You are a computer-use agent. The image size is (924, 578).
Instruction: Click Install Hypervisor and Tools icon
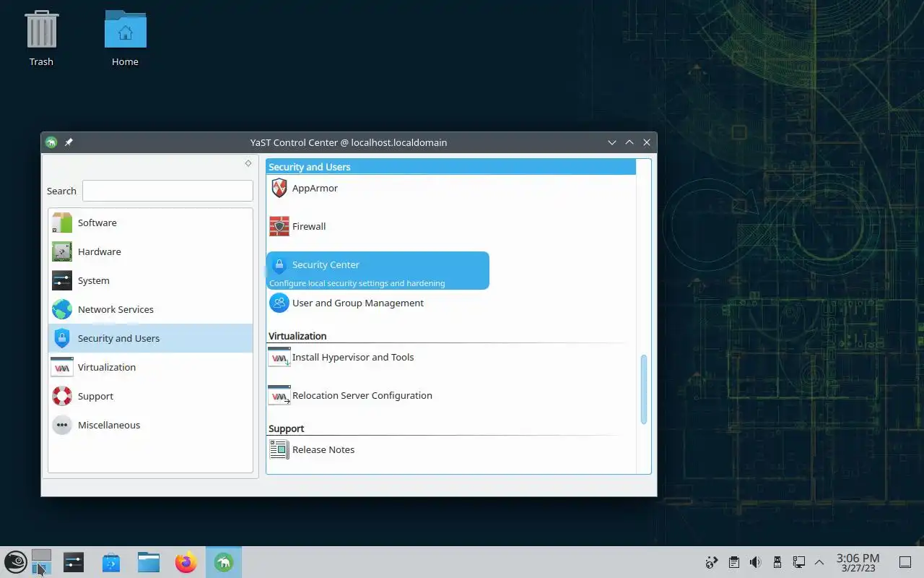279,357
